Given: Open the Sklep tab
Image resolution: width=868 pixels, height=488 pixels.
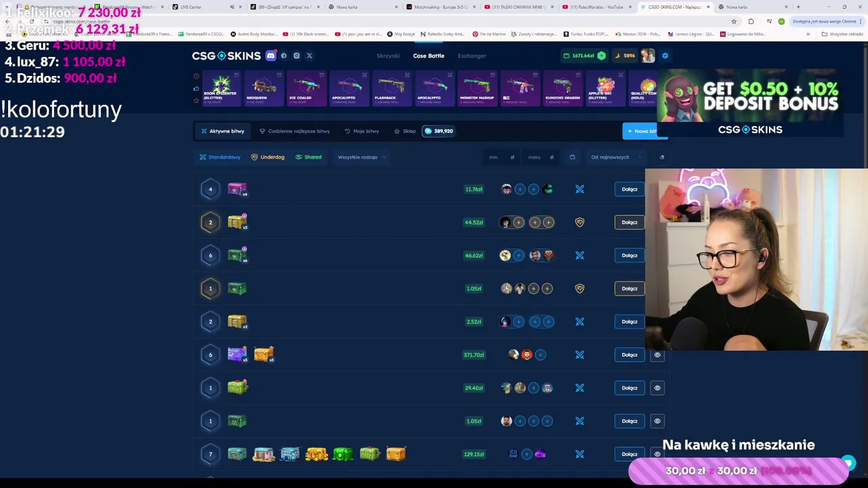Looking at the screenshot, I should pos(405,131).
